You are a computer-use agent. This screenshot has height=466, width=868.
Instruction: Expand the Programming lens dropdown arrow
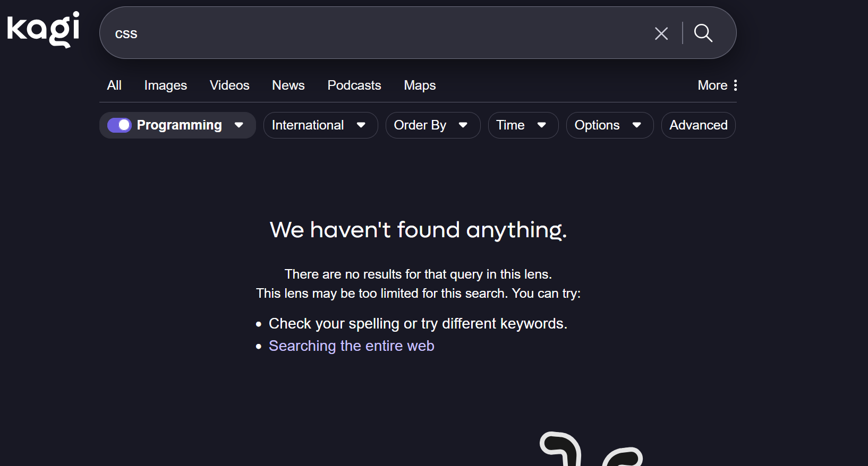pyautogui.click(x=239, y=125)
